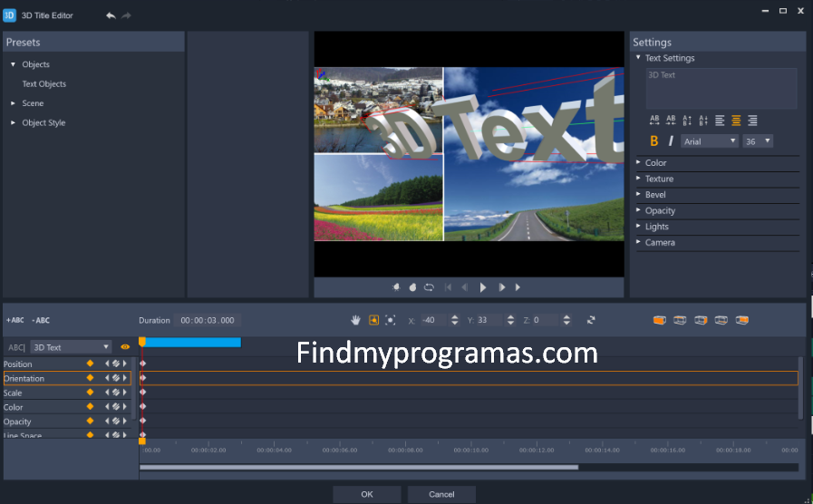The image size is (813, 504).
Task: Expand the Color settings section
Action: click(638, 162)
